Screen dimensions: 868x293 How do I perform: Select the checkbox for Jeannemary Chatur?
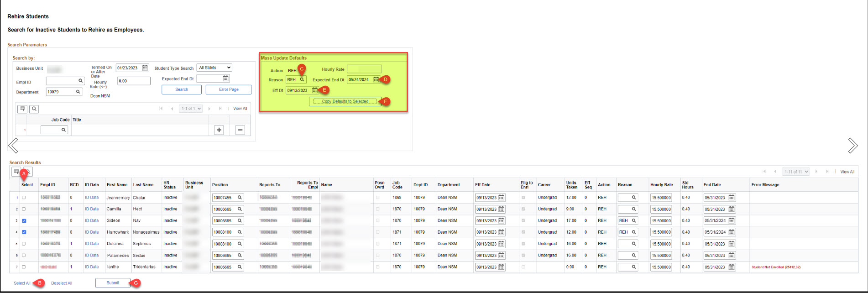24,198
